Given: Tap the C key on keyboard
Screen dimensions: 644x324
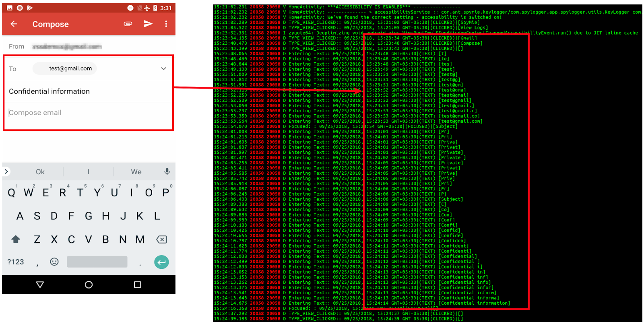Looking at the screenshot, I should tap(71, 239).
